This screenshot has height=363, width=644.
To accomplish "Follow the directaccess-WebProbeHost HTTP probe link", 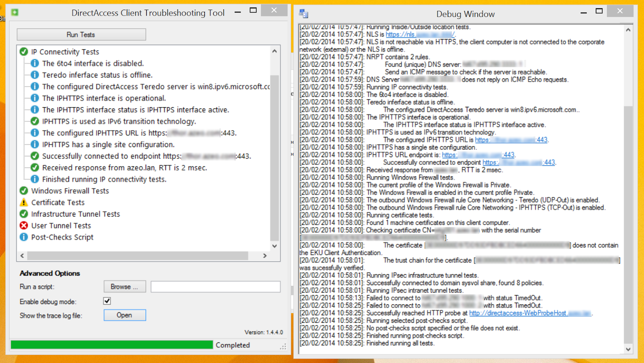I will (530, 313).
